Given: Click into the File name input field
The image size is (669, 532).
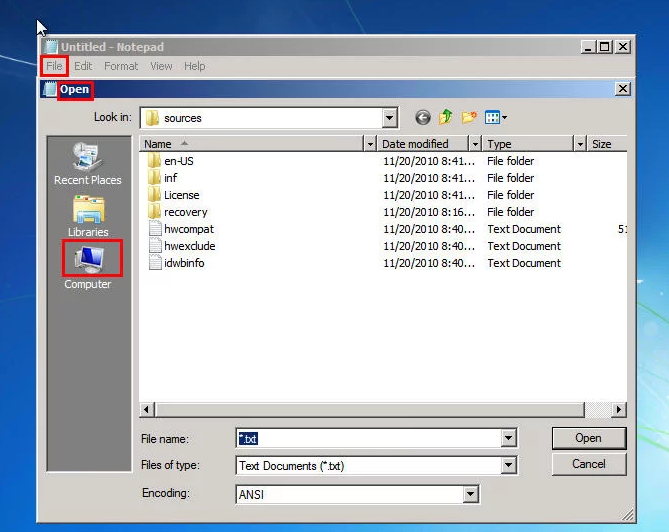Looking at the screenshot, I should 369,438.
